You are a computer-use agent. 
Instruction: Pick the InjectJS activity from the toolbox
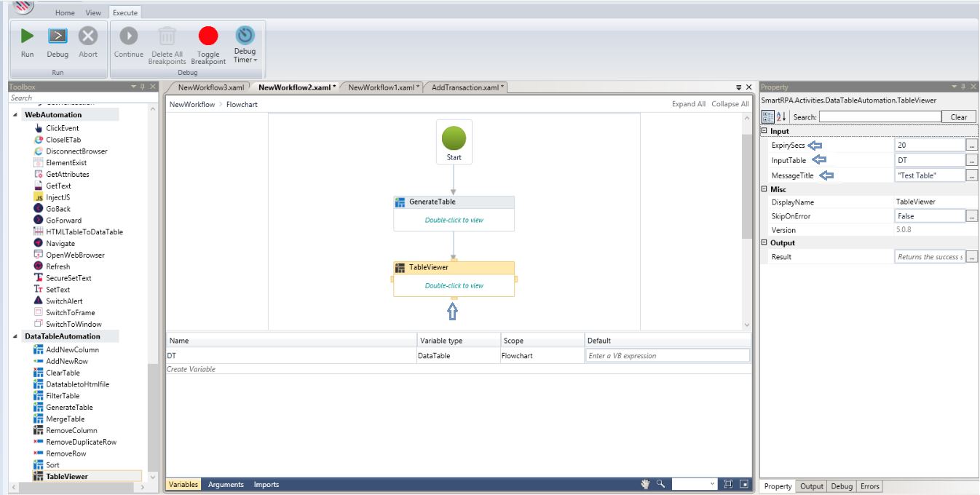point(58,197)
